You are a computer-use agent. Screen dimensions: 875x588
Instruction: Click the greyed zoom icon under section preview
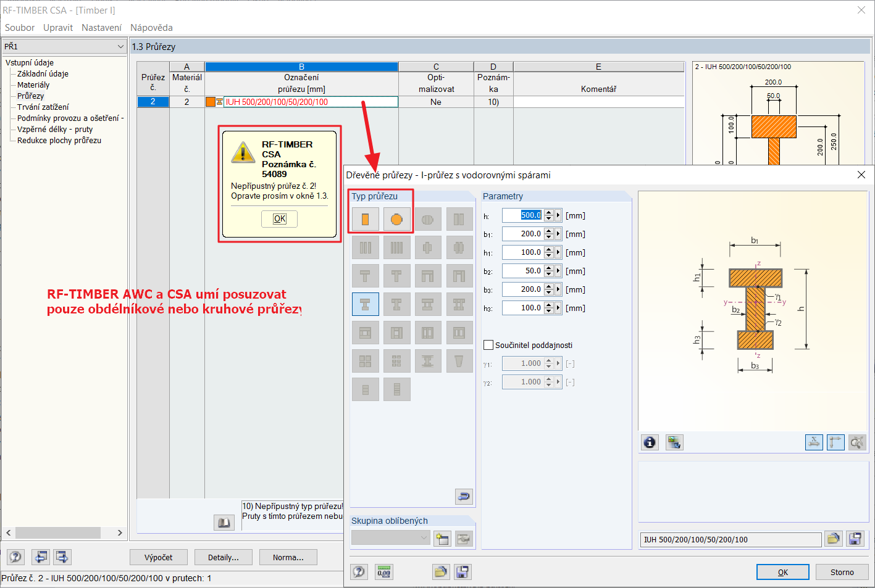857,442
